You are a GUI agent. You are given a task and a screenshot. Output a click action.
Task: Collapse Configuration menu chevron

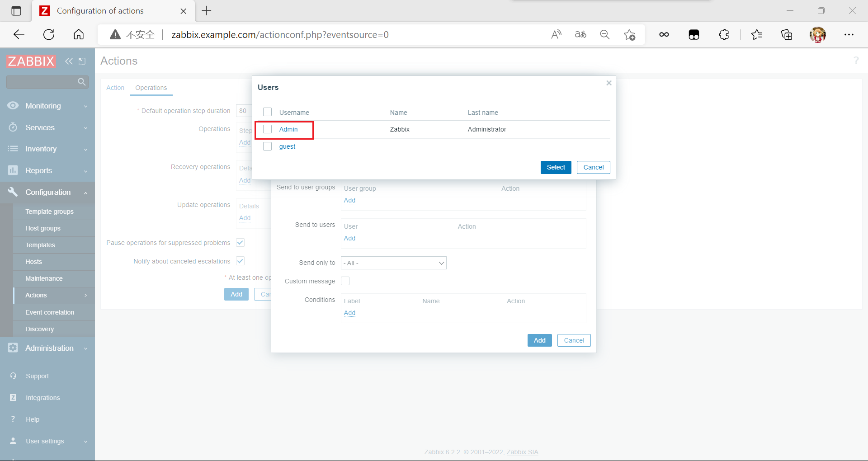point(85,193)
